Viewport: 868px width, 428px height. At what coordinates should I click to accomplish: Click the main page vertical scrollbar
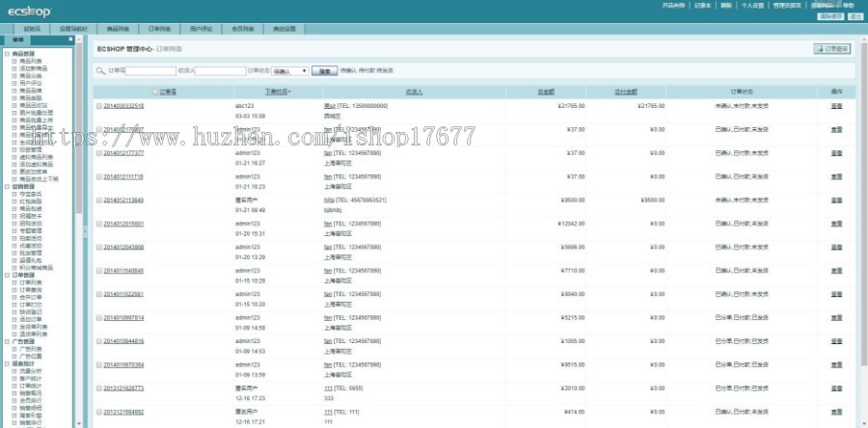(x=864, y=204)
